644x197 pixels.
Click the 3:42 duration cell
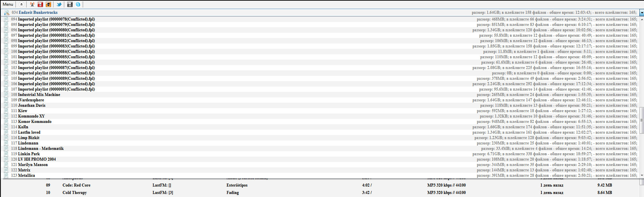(x=367, y=193)
